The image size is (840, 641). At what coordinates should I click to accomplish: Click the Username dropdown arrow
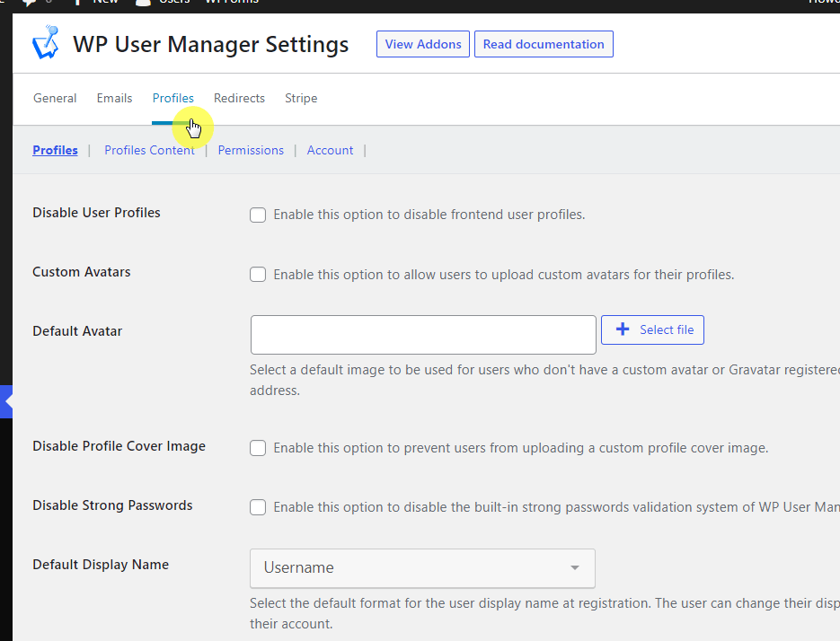(575, 567)
